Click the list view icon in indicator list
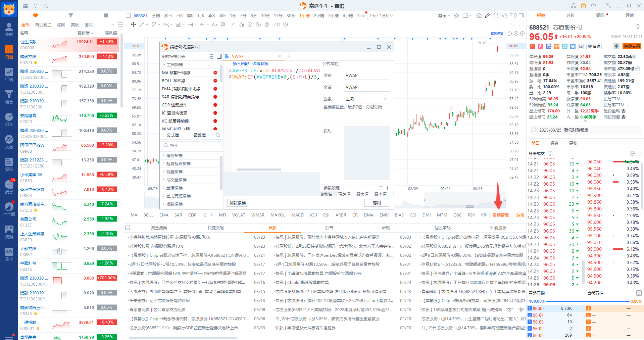The height and width of the screenshot is (340, 644). coord(211,56)
